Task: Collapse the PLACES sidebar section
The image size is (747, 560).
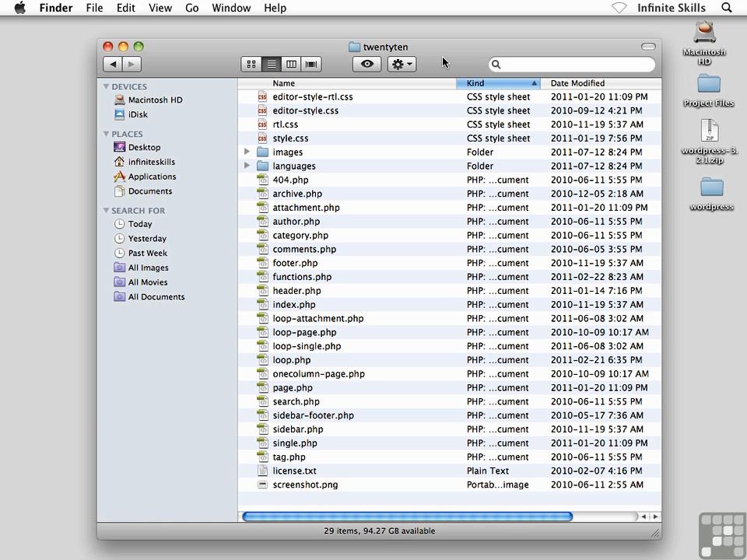Action: (x=106, y=134)
